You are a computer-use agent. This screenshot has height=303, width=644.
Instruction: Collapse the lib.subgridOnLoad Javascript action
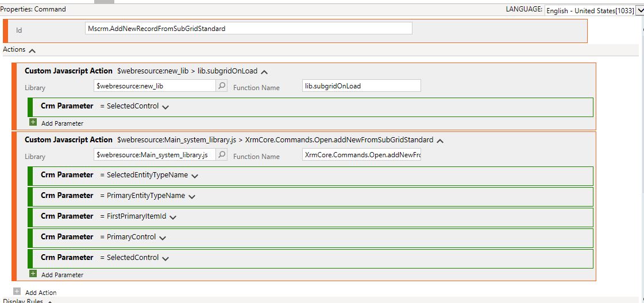pyautogui.click(x=264, y=72)
